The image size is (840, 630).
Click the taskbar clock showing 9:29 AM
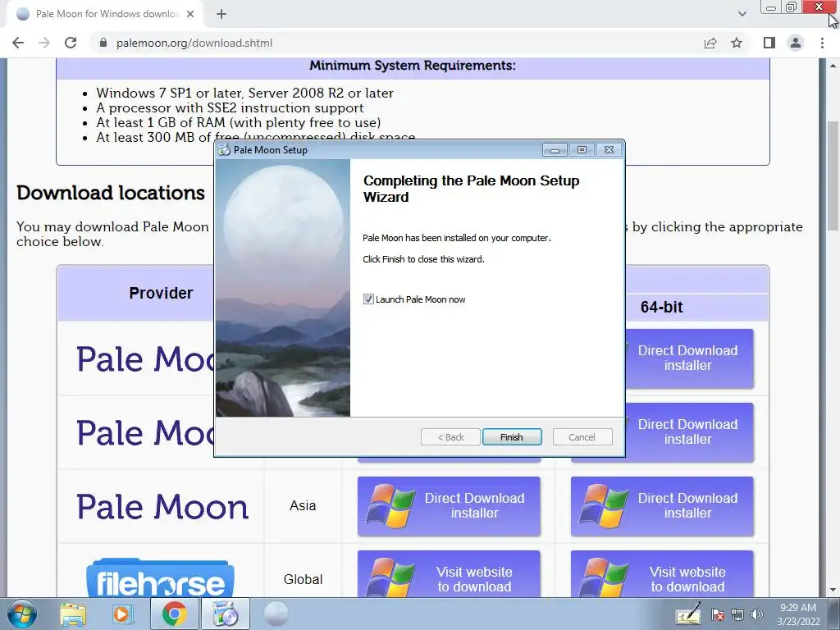798,614
